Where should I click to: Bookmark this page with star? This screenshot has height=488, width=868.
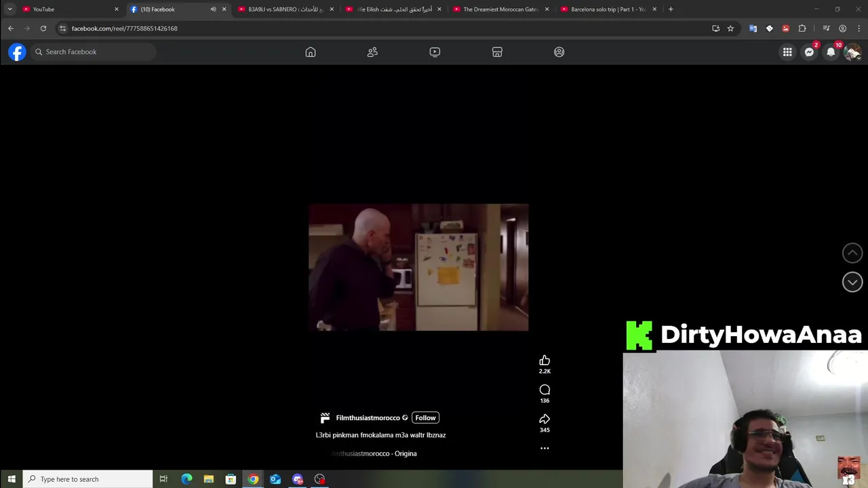pos(730,28)
